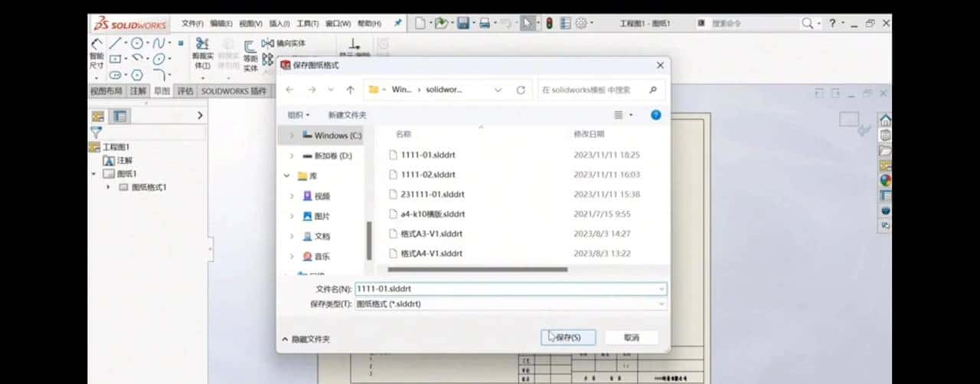Switch to the 评估 tab
The image size is (980, 384).
tap(185, 91)
